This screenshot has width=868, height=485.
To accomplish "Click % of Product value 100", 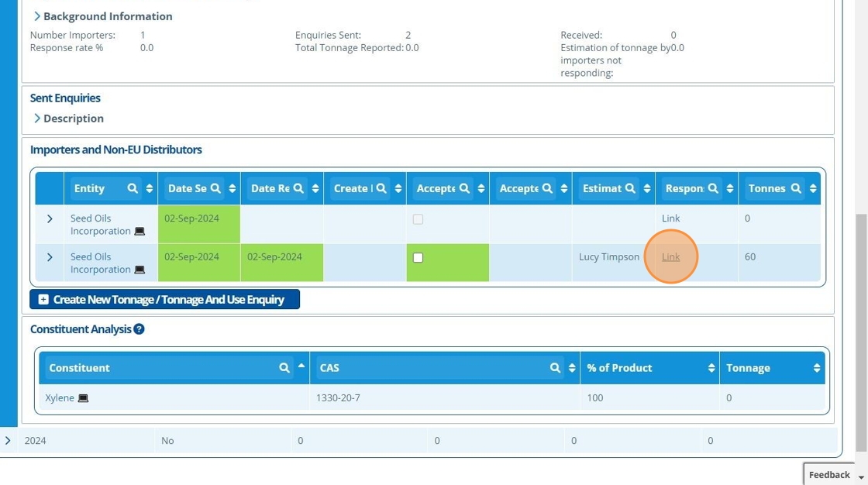I will point(595,397).
